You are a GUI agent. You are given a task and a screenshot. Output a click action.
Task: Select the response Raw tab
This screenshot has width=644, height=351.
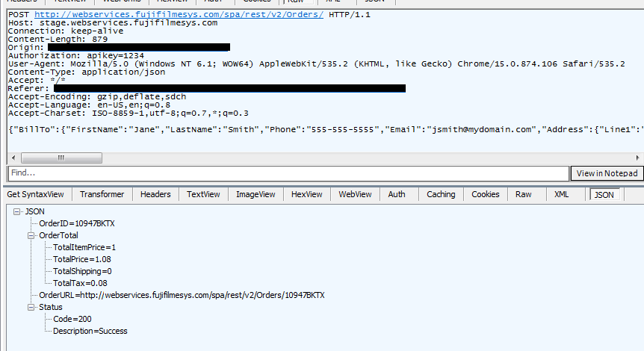(523, 195)
